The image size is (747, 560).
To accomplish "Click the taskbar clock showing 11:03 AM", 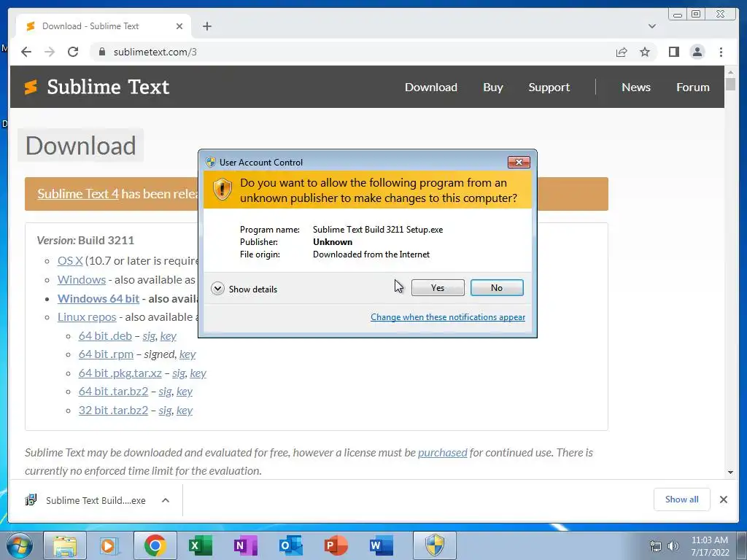I will [x=709, y=546].
